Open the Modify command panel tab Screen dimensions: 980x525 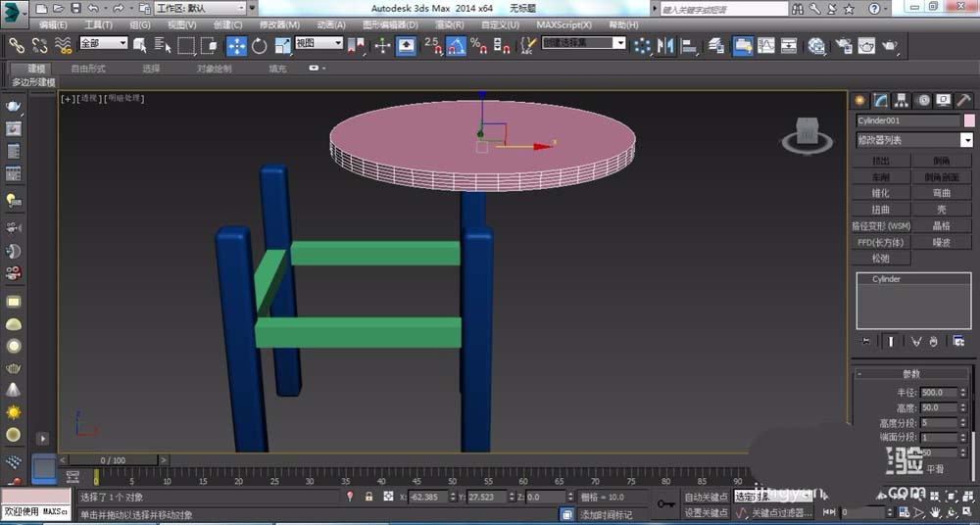point(881,100)
